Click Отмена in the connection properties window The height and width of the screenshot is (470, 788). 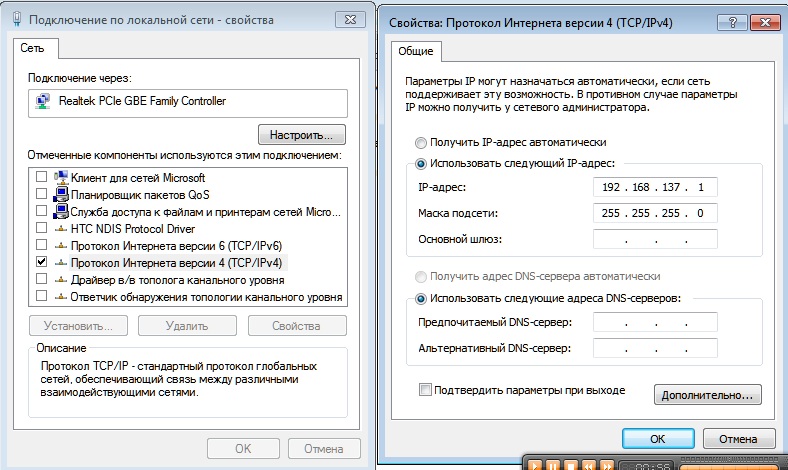pyautogui.click(x=324, y=448)
